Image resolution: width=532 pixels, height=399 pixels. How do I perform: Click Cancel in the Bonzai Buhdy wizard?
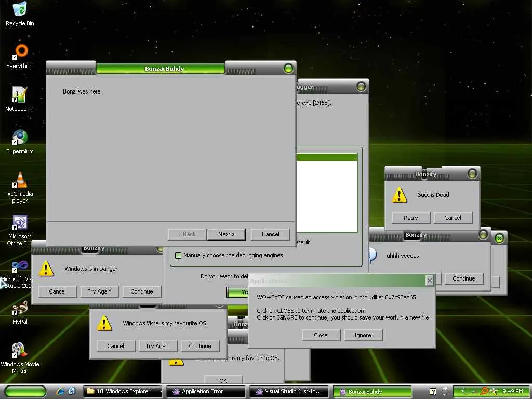(x=270, y=234)
